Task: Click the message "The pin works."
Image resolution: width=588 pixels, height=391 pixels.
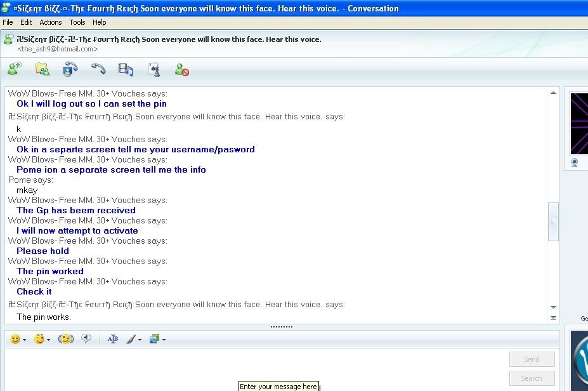Action: [44, 317]
